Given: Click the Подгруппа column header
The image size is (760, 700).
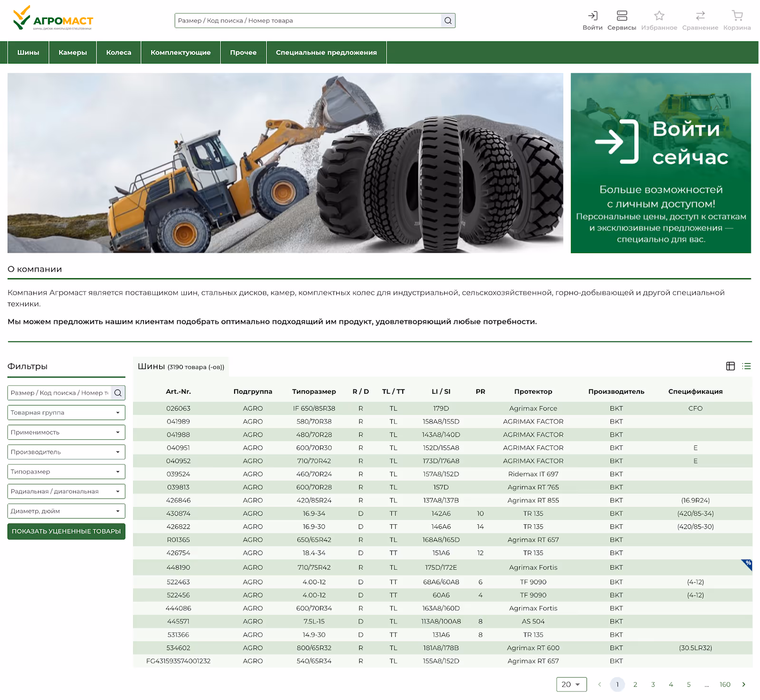Looking at the screenshot, I should pyautogui.click(x=253, y=391).
